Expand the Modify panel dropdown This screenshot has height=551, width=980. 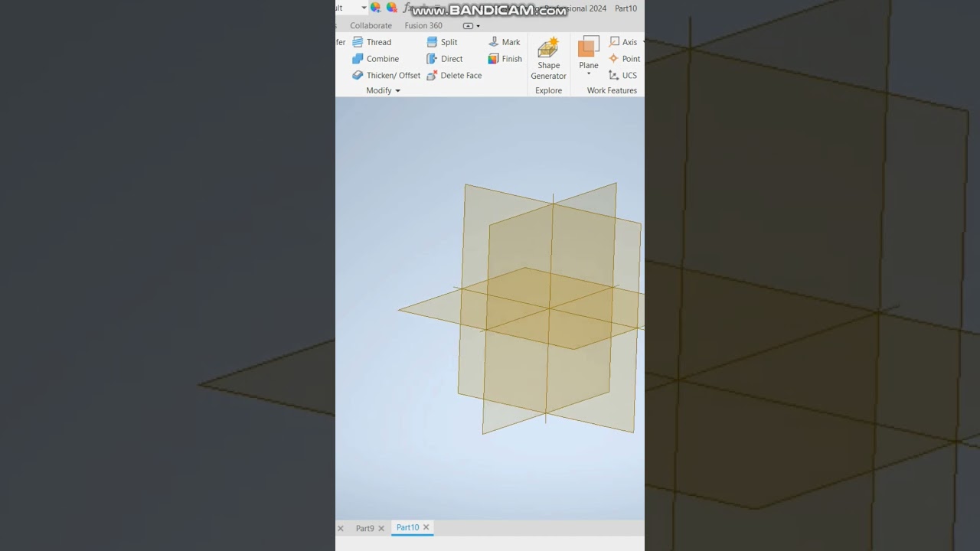point(383,90)
